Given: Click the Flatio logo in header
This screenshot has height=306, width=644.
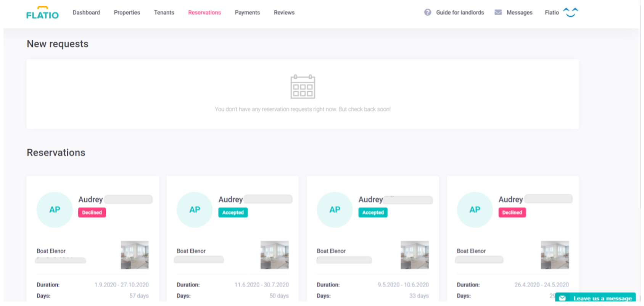Looking at the screenshot, I should click(42, 13).
